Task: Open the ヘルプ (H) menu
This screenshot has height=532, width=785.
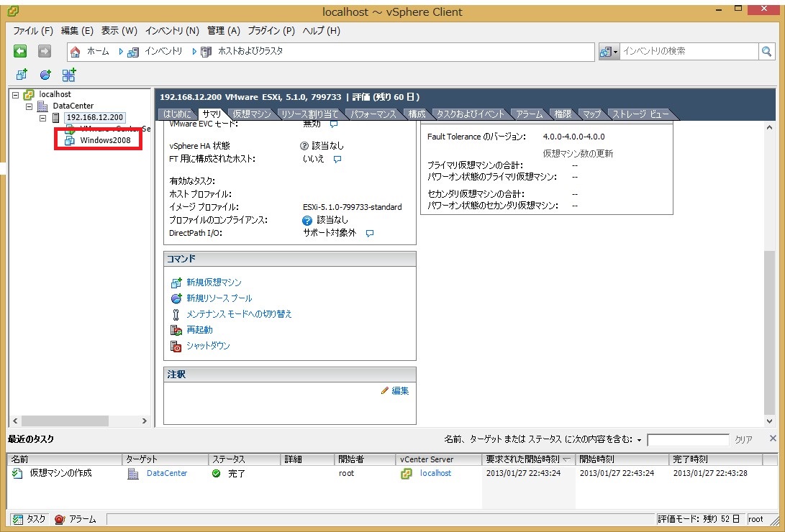Action: point(322,31)
